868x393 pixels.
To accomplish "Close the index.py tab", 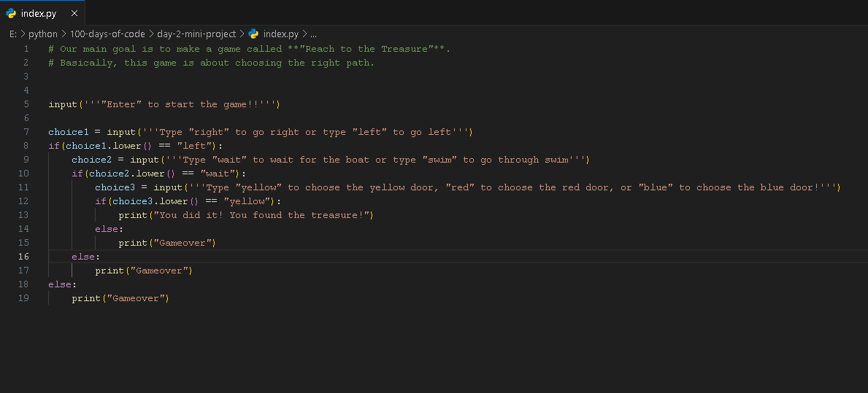I will point(74,13).
